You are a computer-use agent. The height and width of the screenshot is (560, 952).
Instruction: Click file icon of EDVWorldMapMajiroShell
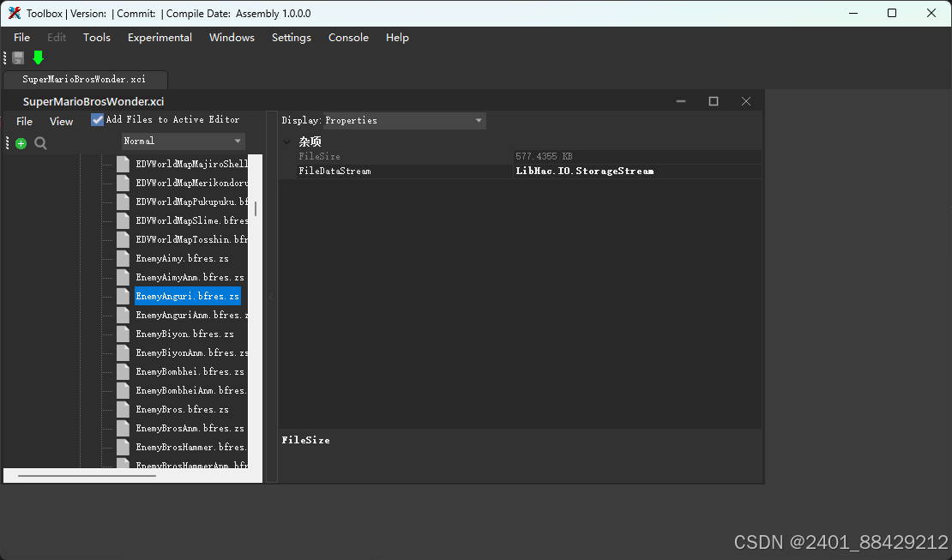[124, 164]
